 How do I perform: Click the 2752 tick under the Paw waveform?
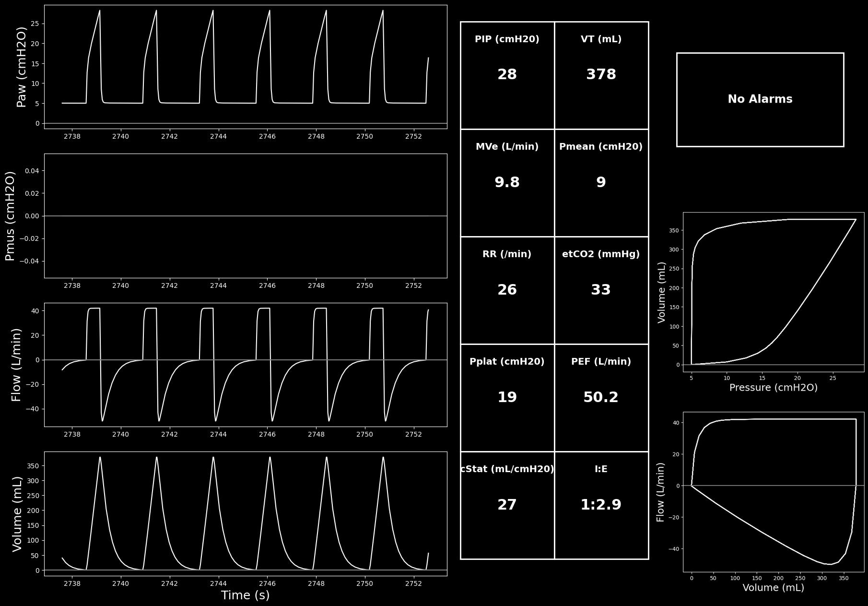(414, 136)
